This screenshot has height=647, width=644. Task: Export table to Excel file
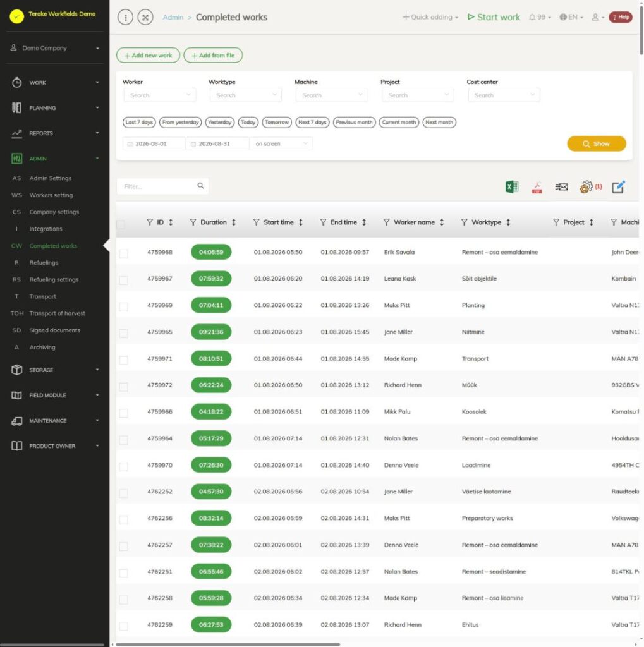coord(511,187)
